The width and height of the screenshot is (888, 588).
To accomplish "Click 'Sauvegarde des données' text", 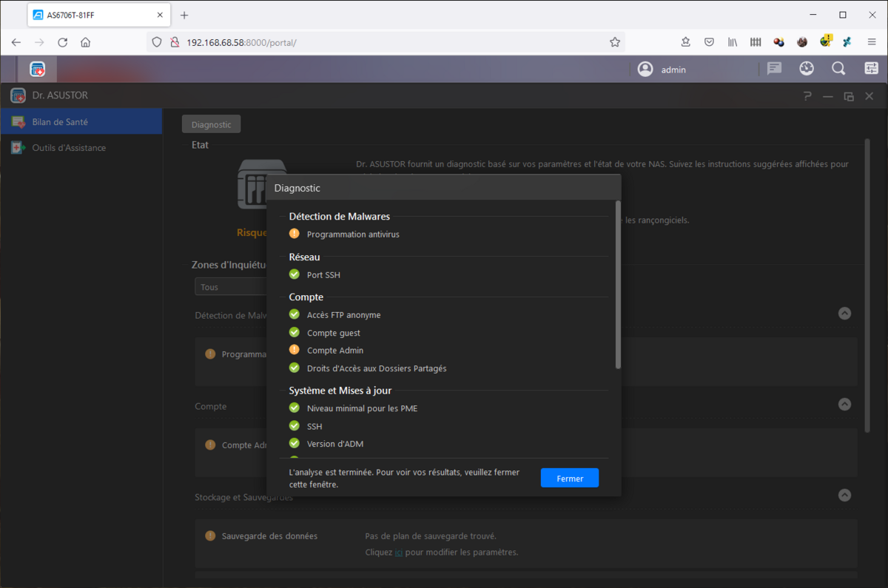I will (269, 535).
